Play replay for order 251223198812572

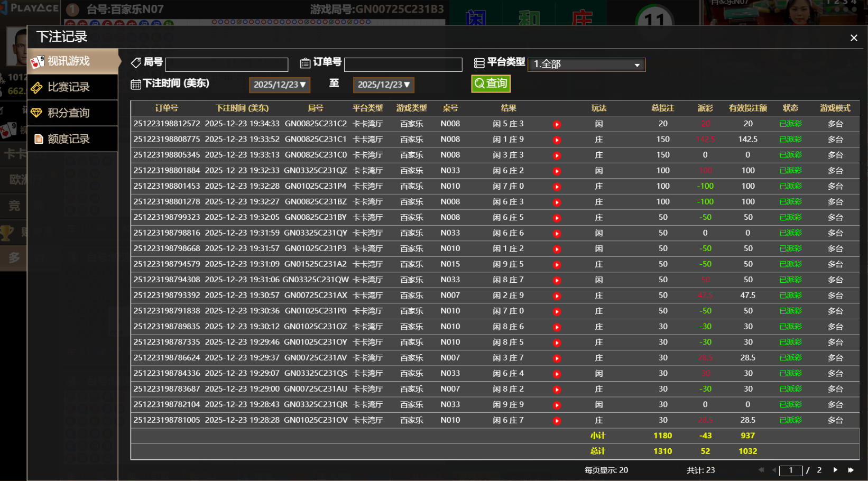click(557, 124)
